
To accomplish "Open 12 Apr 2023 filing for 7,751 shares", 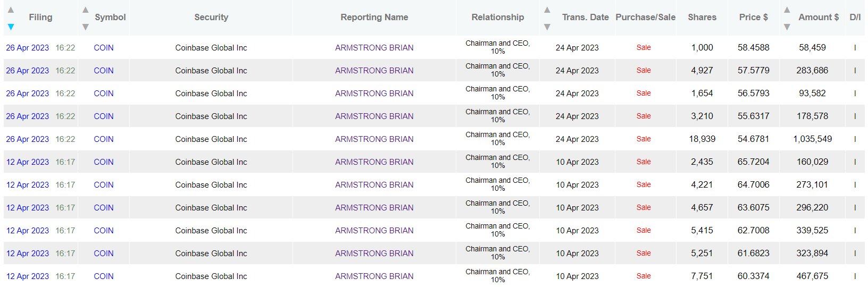I will (27, 276).
